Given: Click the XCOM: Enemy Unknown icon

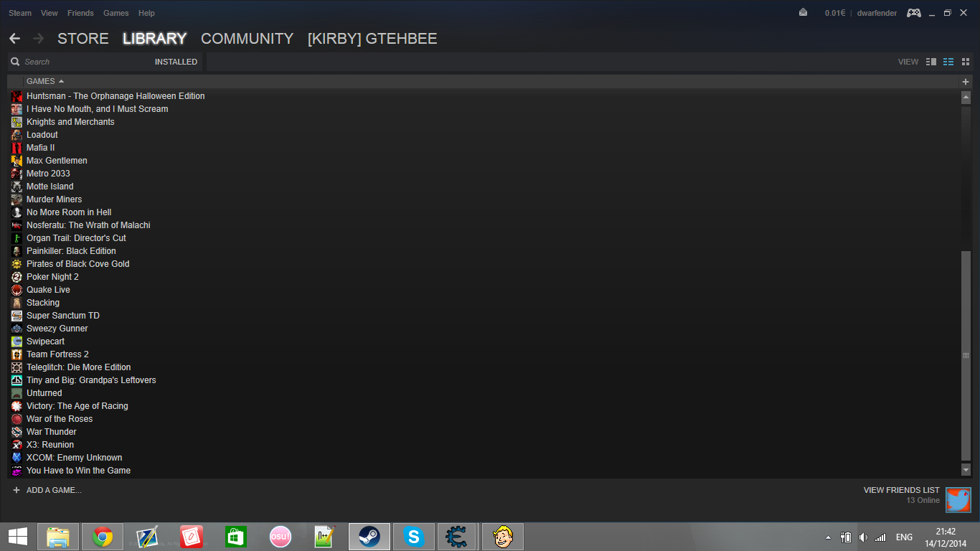Looking at the screenshot, I should click(17, 458).
